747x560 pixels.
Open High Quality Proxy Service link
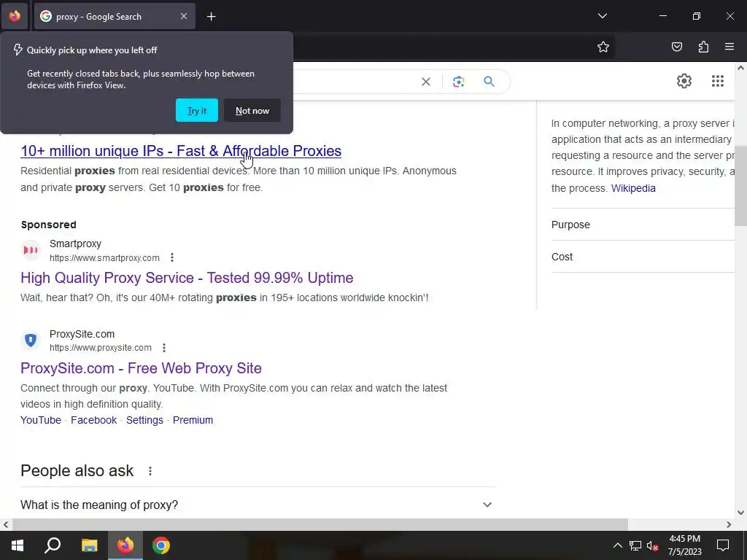pos(187,278)
